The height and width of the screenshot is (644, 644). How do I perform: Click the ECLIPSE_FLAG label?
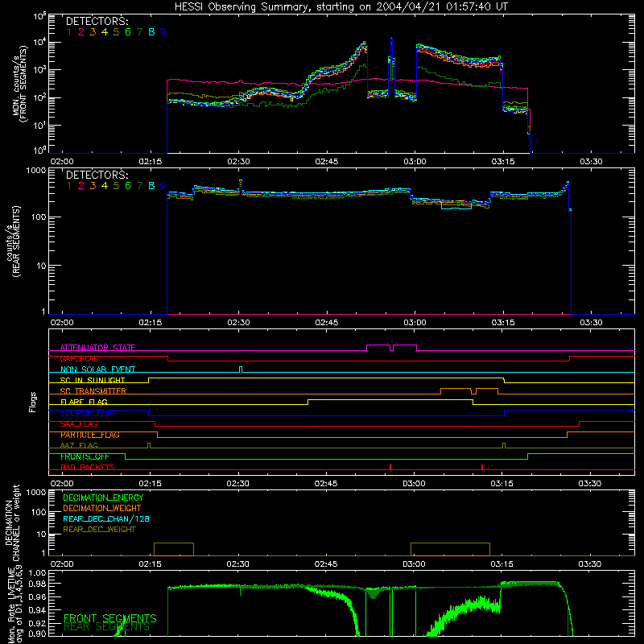tap(88, 413)
